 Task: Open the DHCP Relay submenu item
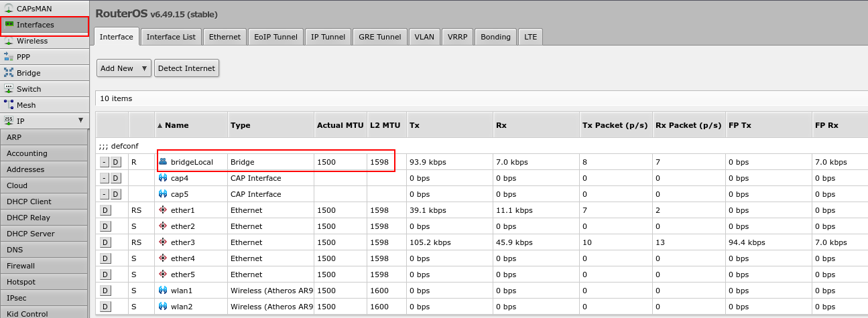pos(44,218)
